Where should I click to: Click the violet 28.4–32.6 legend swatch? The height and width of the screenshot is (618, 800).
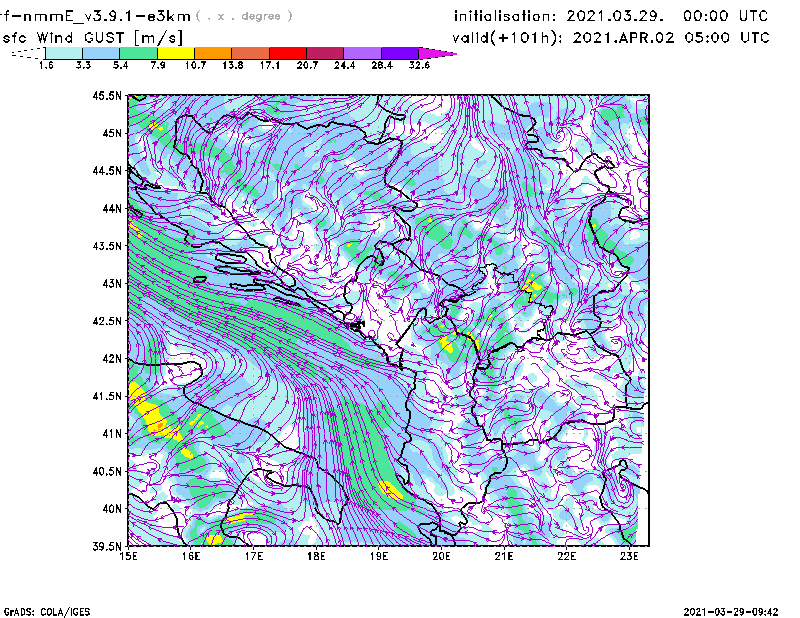[400, 53]
